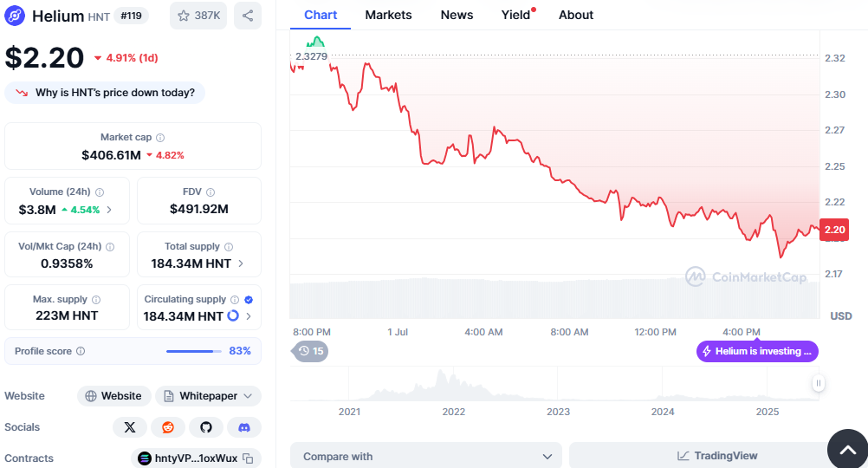Switch to the Chart tab
The image size is (868, 468).
point(321,15)
